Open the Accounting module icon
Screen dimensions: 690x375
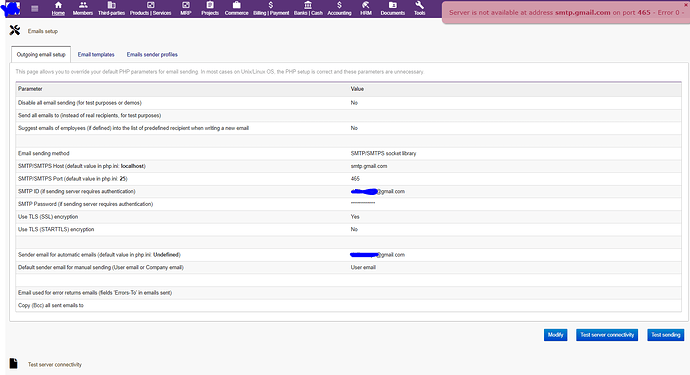click(x=339, y=5)
